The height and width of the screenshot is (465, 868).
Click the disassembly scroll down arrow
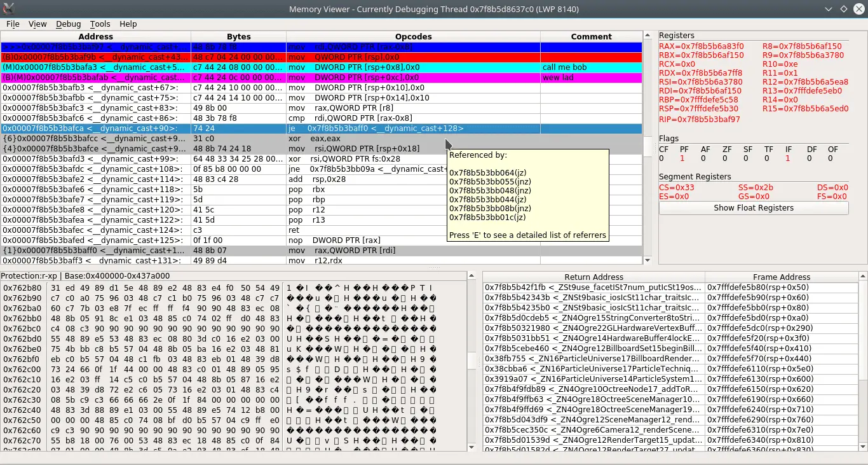tap(648, 260)
